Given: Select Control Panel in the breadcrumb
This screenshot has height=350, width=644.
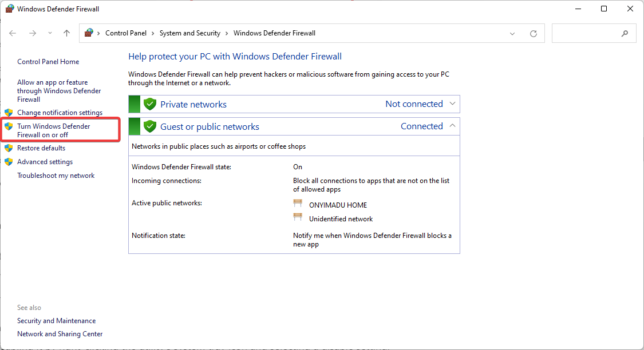Looking at the screenshot, I should click(126, 33).
